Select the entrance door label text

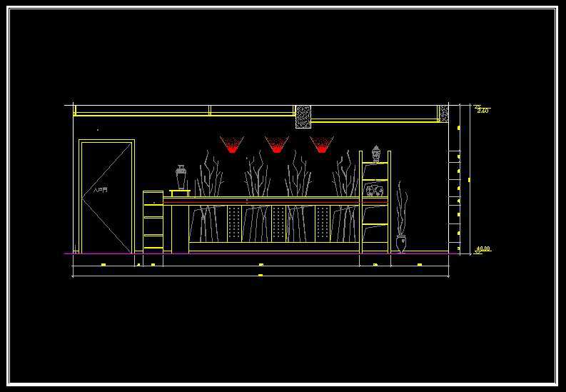101,191
